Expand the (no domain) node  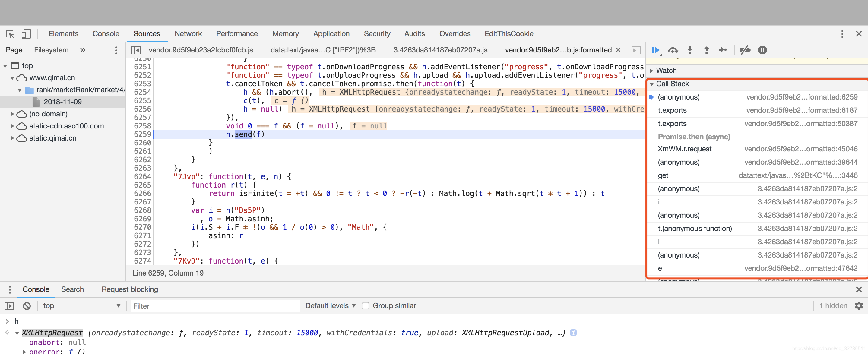pos(12,114)
